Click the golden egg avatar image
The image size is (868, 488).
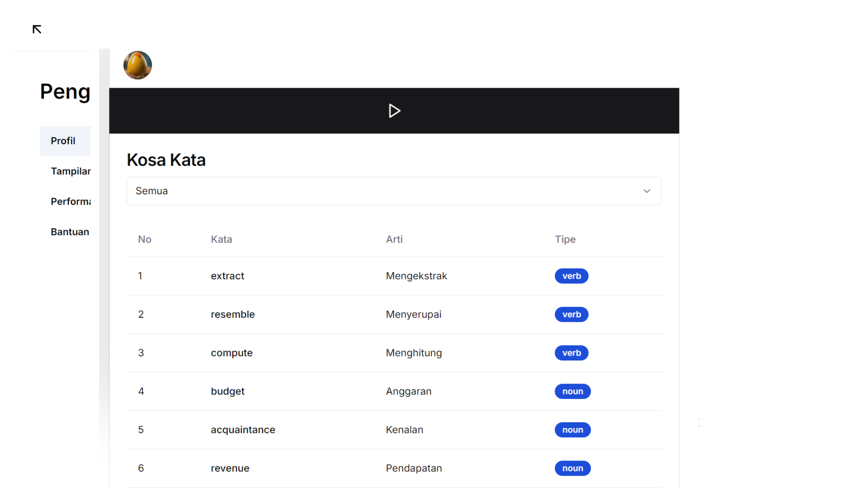coord(137,65)
